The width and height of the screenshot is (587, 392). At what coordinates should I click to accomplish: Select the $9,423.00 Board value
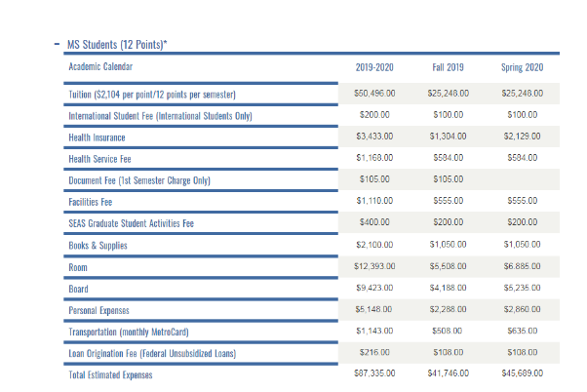(x=374, y=288)
